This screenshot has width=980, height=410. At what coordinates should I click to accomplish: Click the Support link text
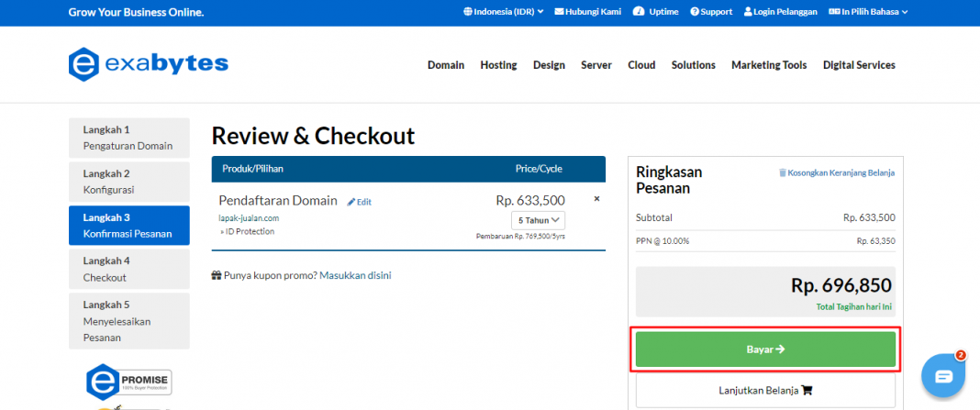717,11
